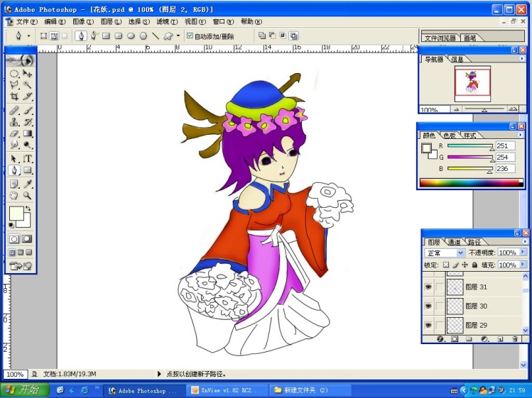Switch to 通道 channels tab
Image resolution: width=532 pixels, height=398 pixels.
[x=454, y=242]
